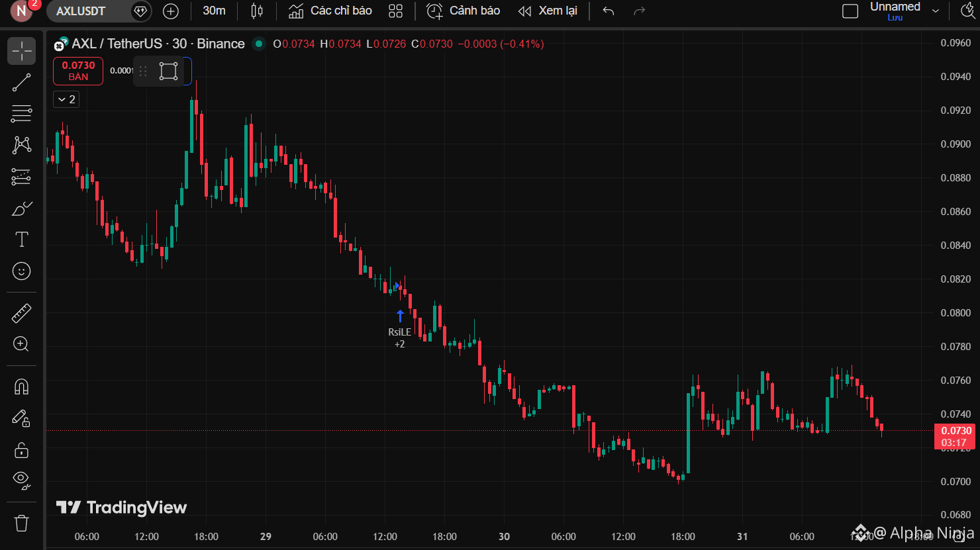Toggle magnet mode for drawings
The height and width of the screenshot is (550, 980).
click(x=21, y=387)
